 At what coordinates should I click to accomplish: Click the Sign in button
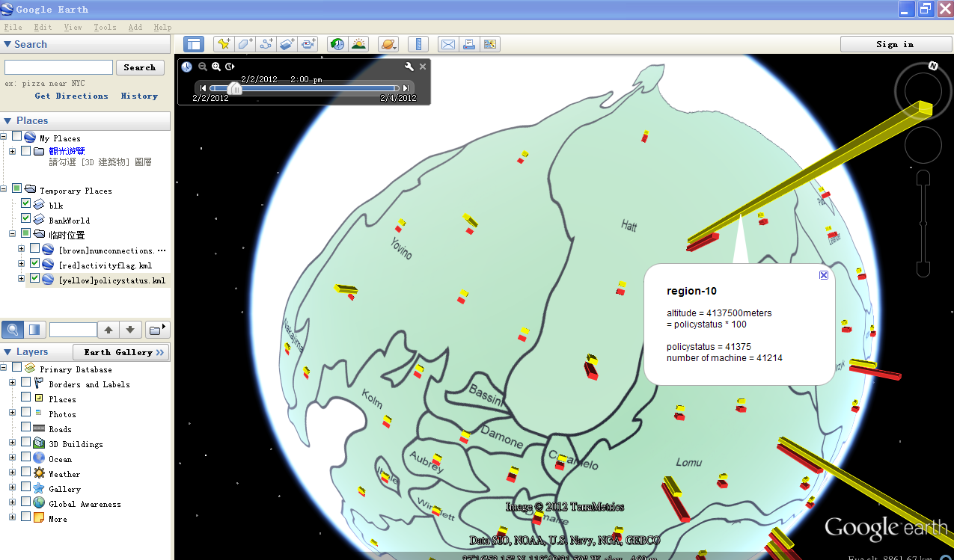895,44
